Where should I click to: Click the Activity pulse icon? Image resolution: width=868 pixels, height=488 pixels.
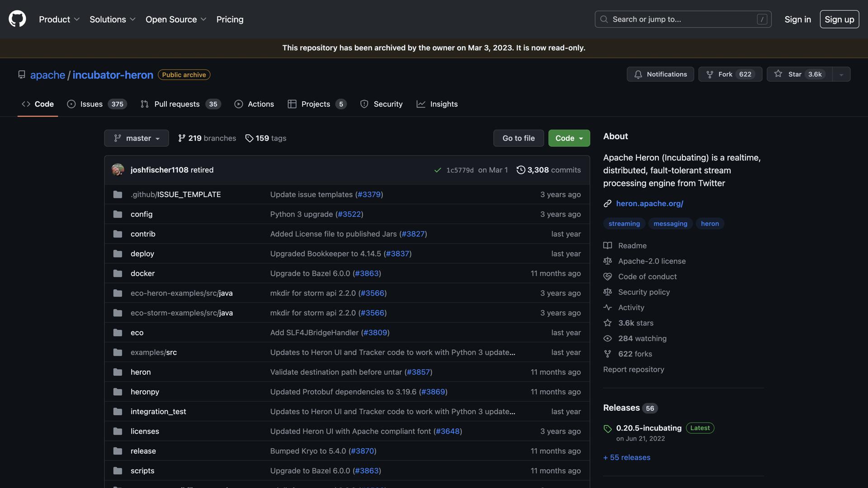(x=608, y=308)
